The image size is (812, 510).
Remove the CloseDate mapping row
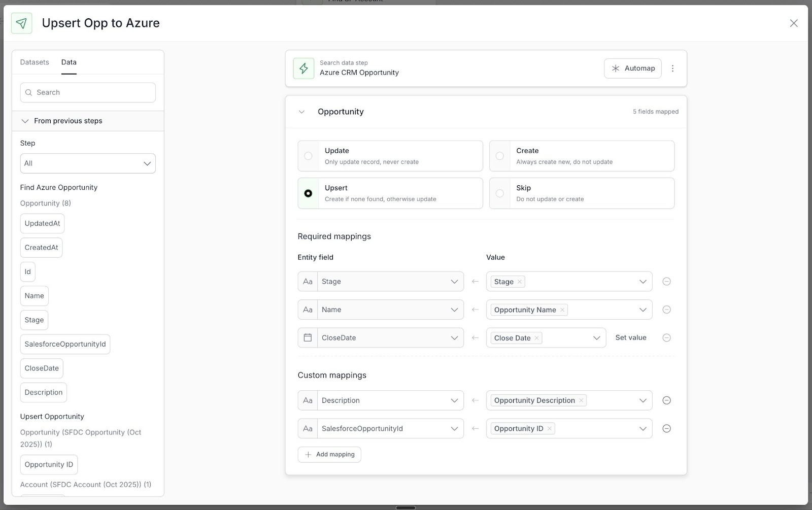click(666, 338)
